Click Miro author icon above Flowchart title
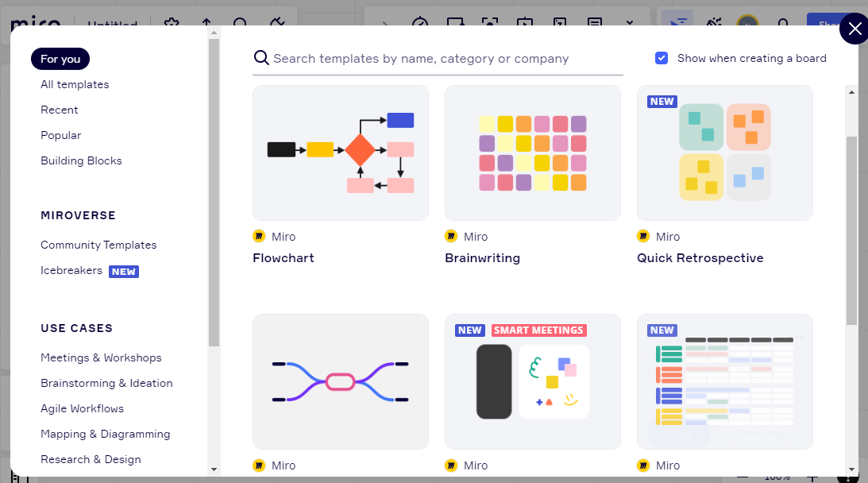Screen dimensions: 868x483 (x=259, y=236)
